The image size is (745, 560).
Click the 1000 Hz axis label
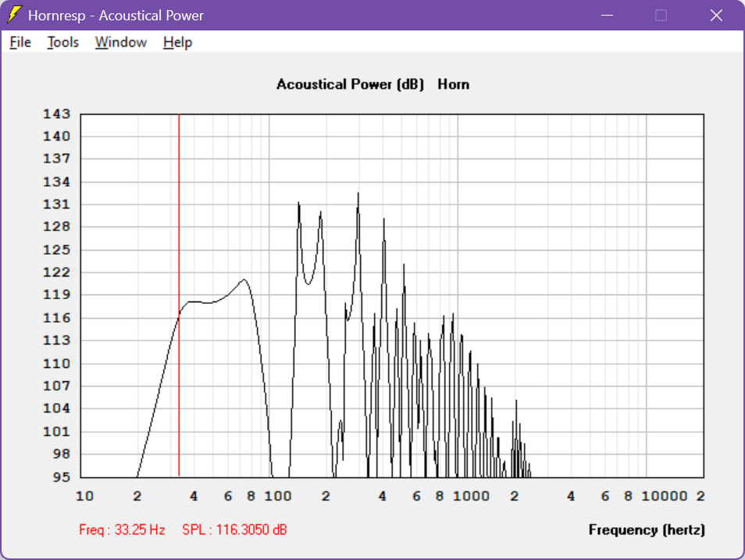tap(471, 496)
